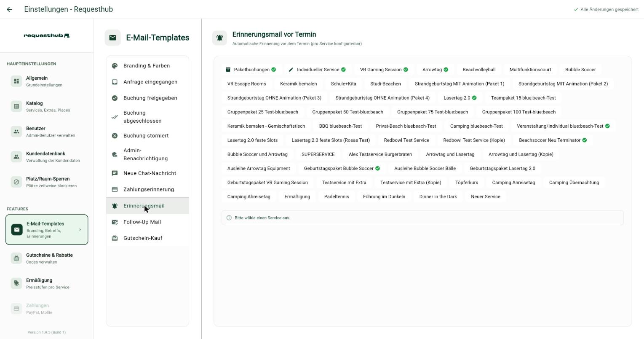Screen dimensions: 644x339
Task: Click the palette icon beside Branding & Farben
Action: coord(115,66)
